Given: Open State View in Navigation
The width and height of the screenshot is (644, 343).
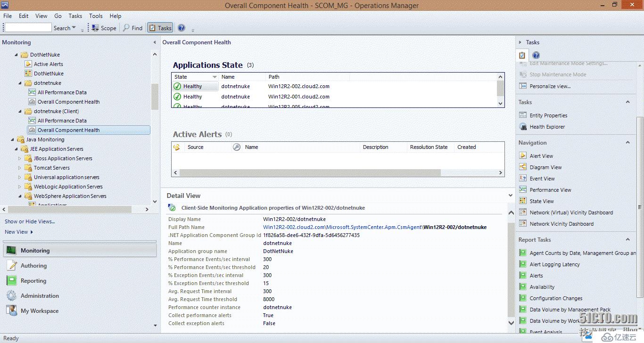Looking at the screenshot, I should 542,201.
